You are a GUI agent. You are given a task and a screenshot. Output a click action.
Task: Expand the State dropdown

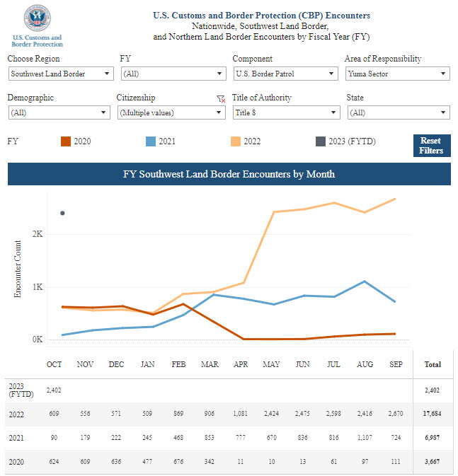coord(398,112)
